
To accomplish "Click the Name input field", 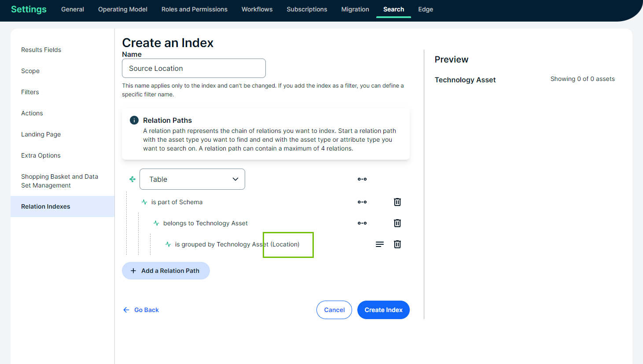I will click(194, 68).
